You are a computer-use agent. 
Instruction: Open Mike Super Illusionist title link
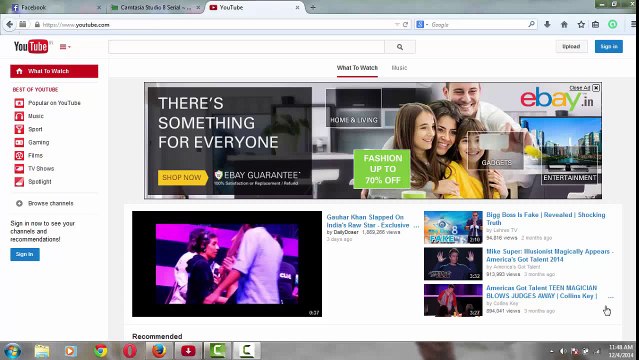tap(549, 255)
